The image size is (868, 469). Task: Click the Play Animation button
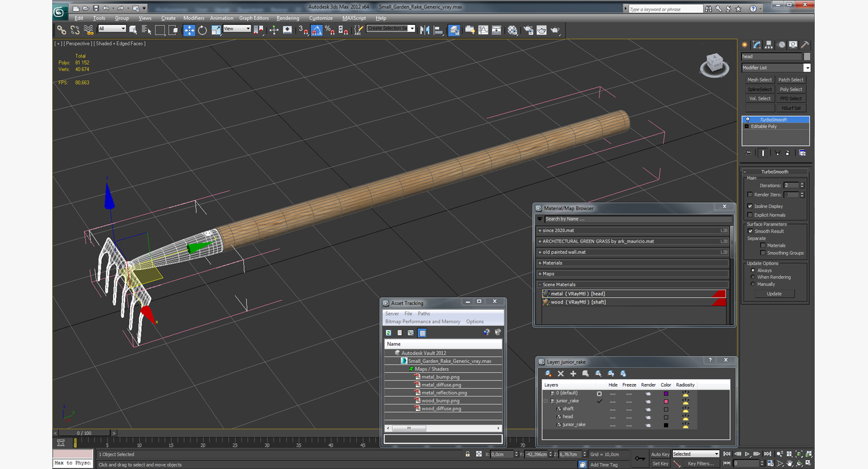(x=747, y=454)
